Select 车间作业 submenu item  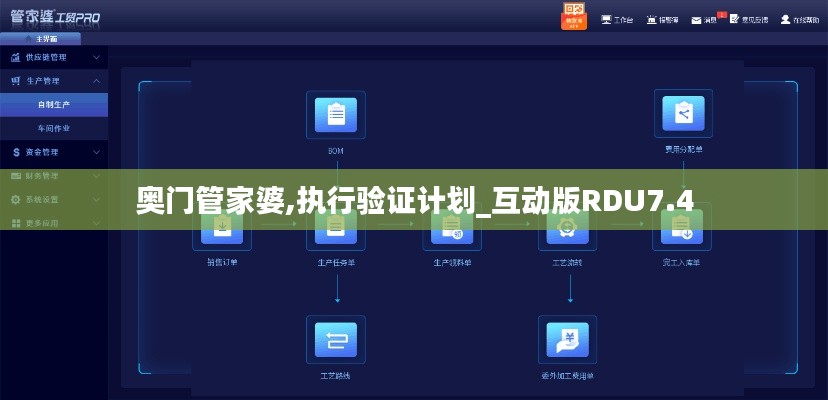(x=54, y=128)
